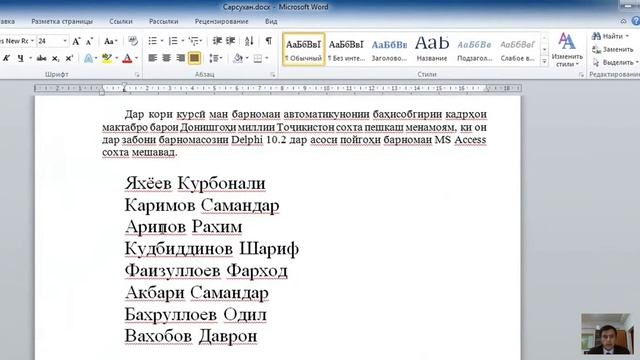Open the Change Case (Aa) menu
This screenshot has height=360, width=640.
(x=110, y=41)
